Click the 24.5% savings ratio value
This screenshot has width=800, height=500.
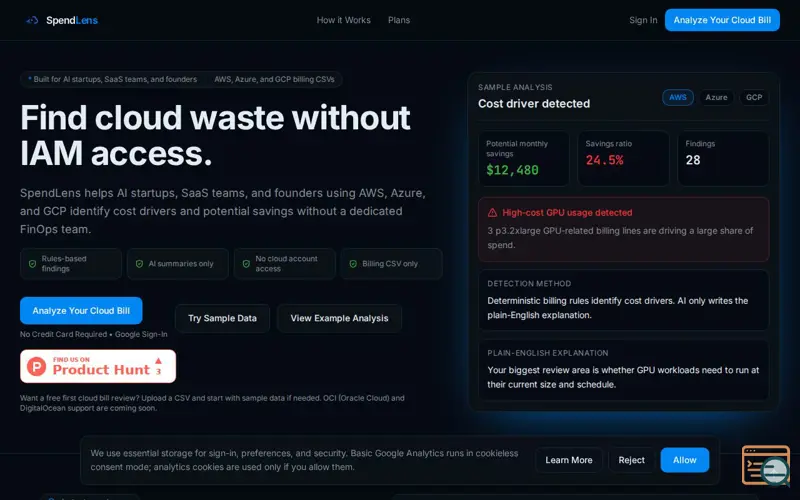604,160
